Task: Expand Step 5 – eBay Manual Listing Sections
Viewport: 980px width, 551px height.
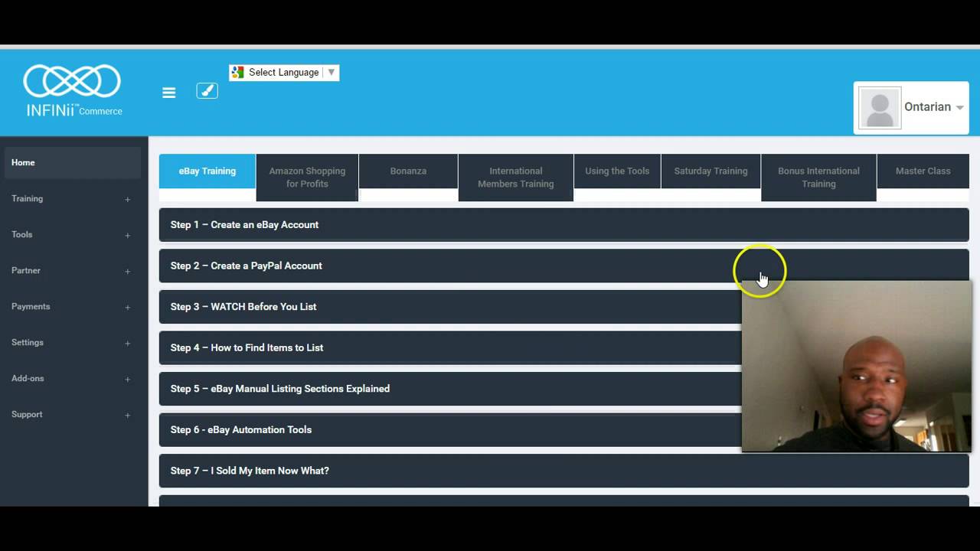Action: [x=450, y=389]
